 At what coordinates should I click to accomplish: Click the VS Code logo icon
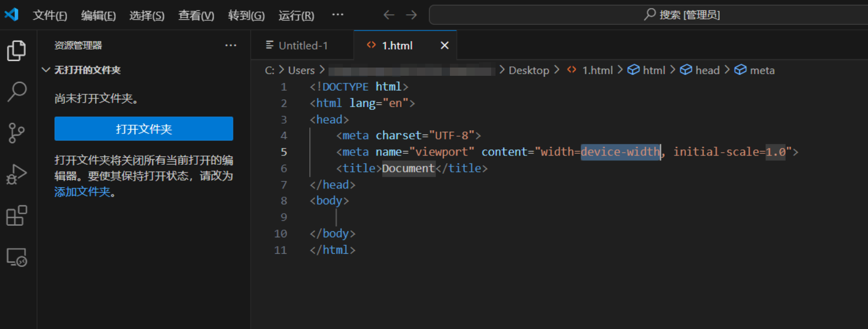point(12,15)
